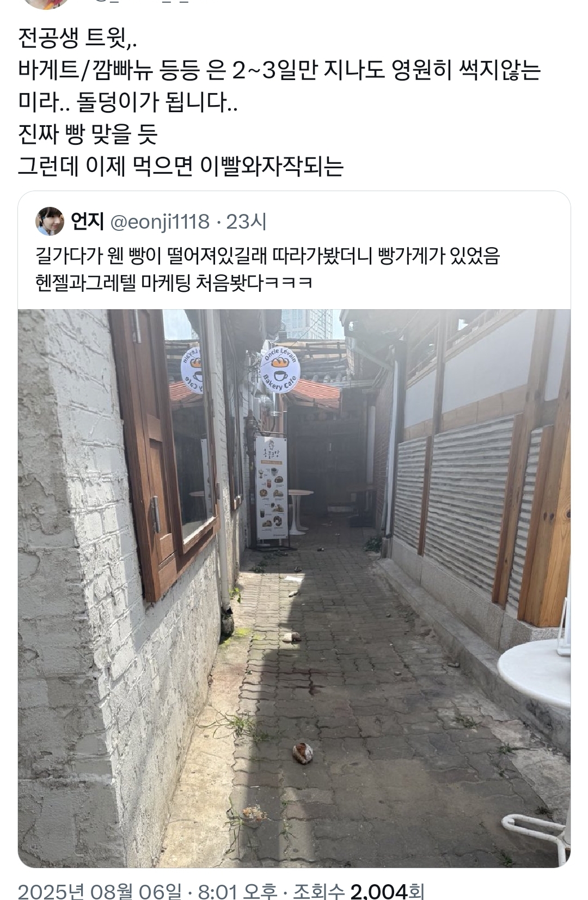Click quoted text starting with 길가다가 웬 빵이
The width and height of the screenshot is (588, 900).
(x=267, y=255)
